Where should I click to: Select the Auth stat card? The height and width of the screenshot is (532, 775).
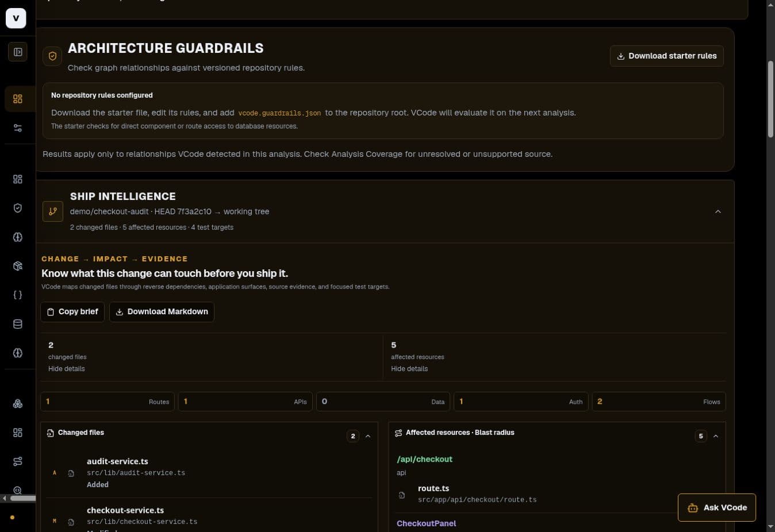point(521,402)
